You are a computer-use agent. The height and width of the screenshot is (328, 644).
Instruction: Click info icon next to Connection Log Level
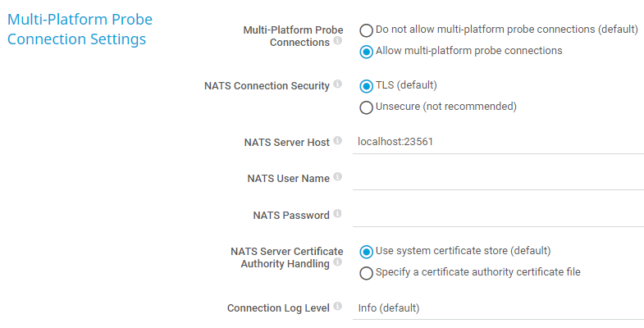point(338,307)
